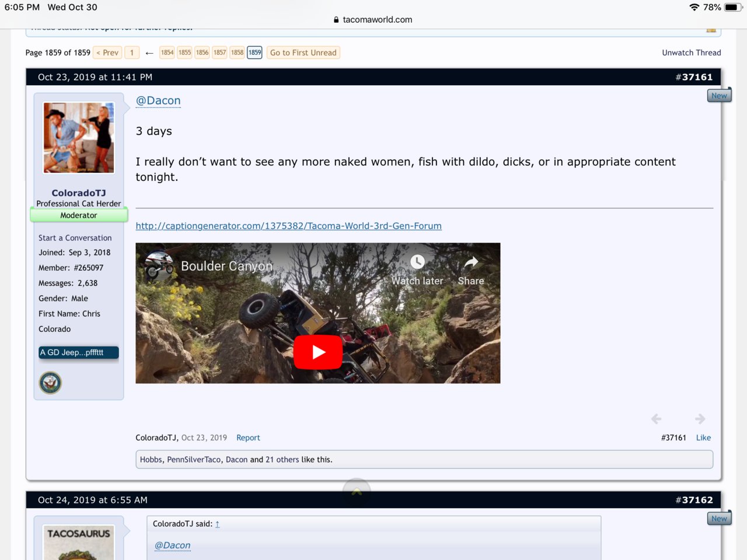747x560 pixels.
Task: Click 'Member: #265097' text
Action: point(71,268)
